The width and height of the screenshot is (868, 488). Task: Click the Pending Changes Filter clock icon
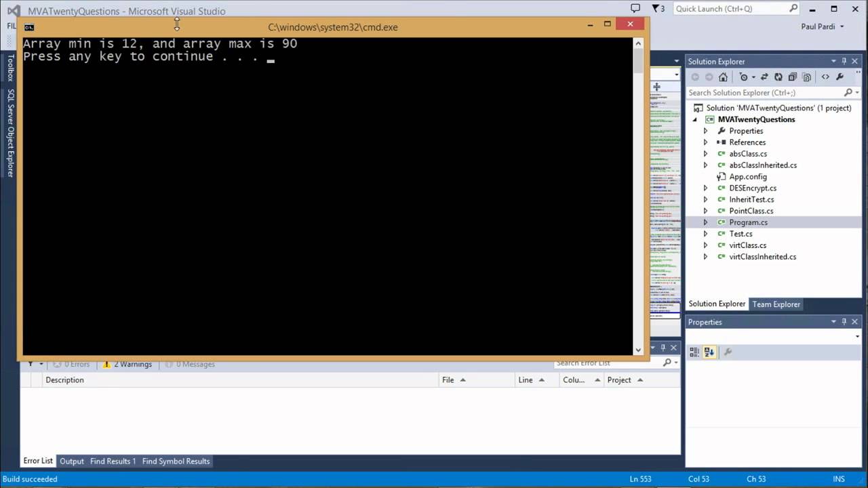coord(743,77)
